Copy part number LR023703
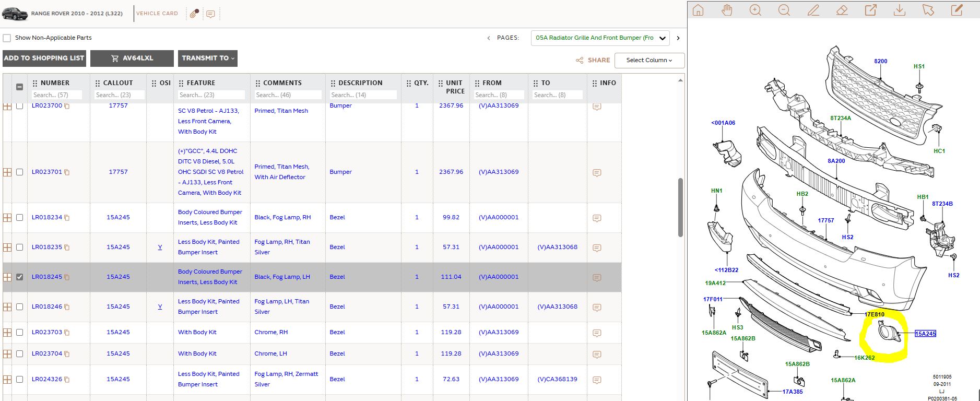The height and width of the screenshot is (401, 980). (x=67, y=333)
